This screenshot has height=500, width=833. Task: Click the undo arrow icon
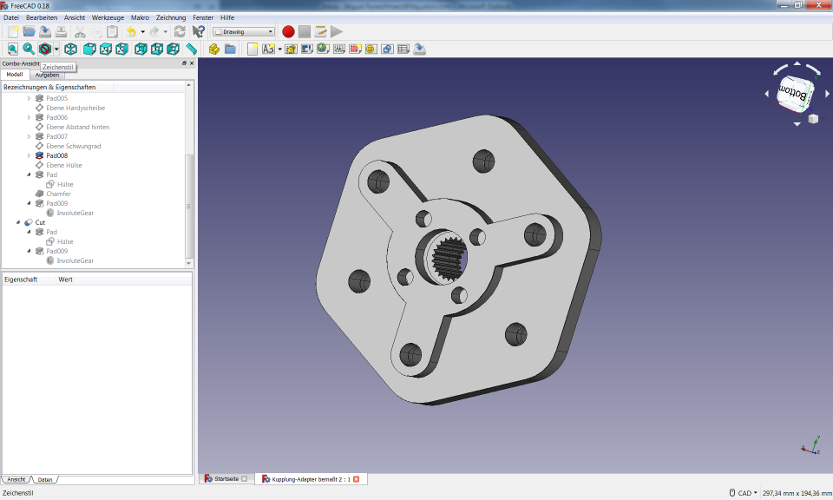click(x=130, y=32)
